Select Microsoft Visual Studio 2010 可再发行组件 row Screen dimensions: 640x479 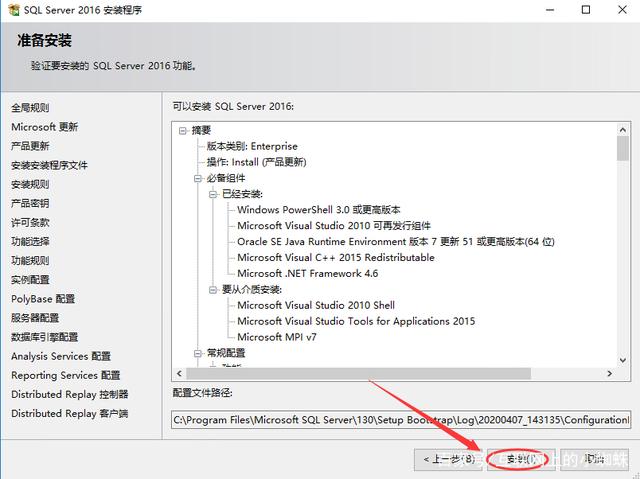coord(334,226)
